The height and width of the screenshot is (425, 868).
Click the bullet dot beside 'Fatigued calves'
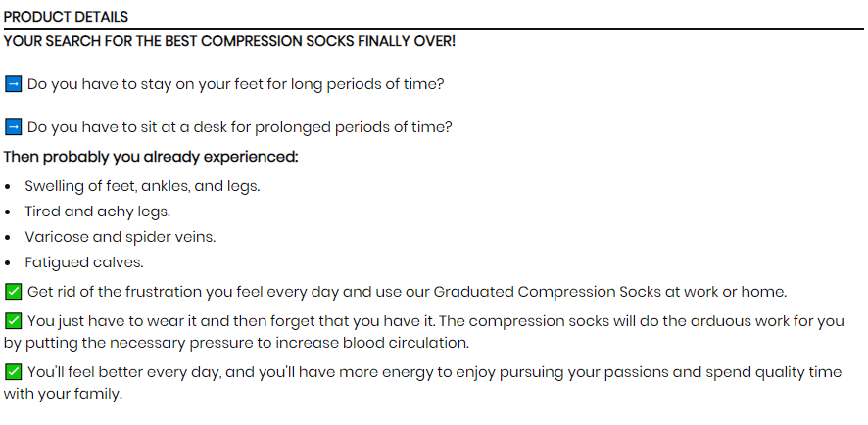pos(7,263)
